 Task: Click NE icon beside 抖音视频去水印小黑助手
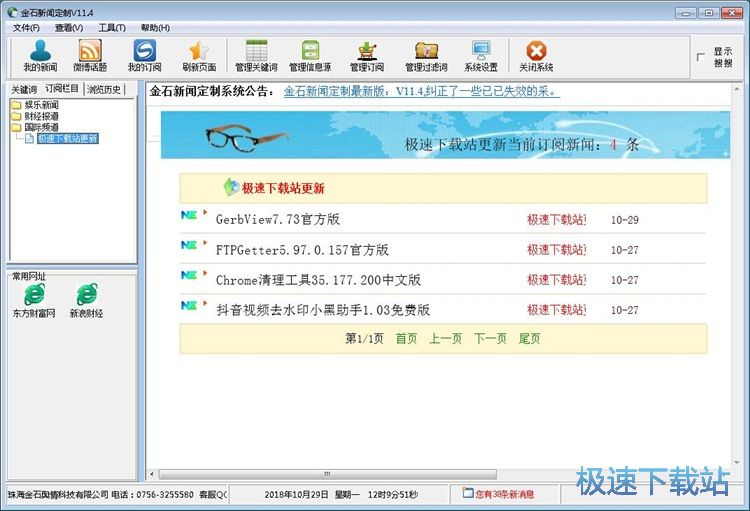coord(189,305)
